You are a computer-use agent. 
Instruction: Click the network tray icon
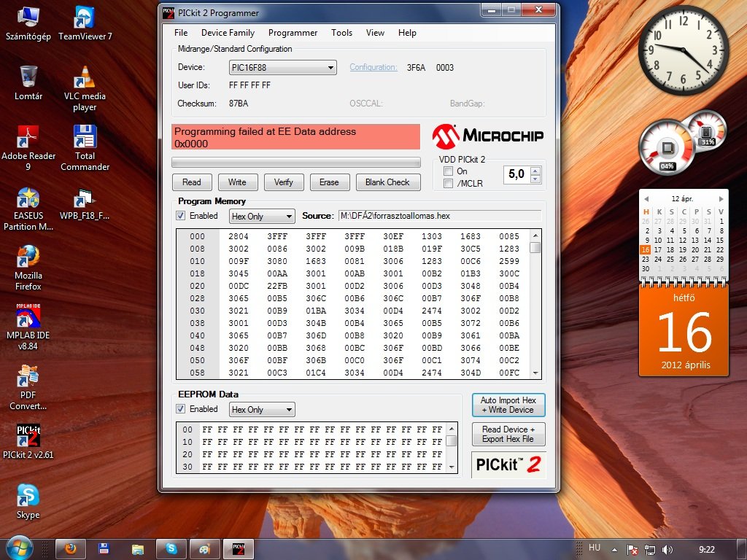650,550
